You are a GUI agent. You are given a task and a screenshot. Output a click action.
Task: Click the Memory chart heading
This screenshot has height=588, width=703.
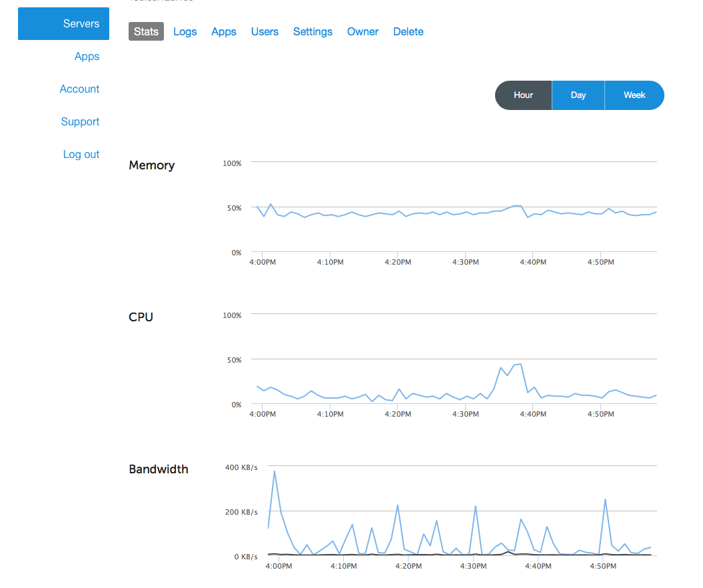[151, 165]
